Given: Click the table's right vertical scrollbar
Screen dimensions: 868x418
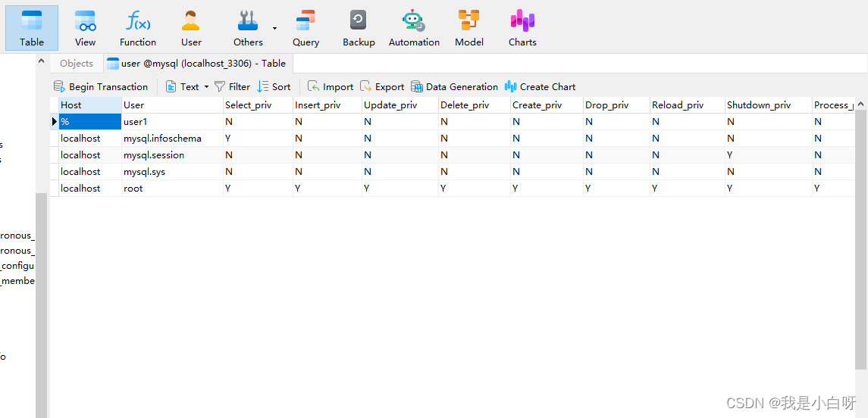Looking at the screenshot, I should 861,239.
